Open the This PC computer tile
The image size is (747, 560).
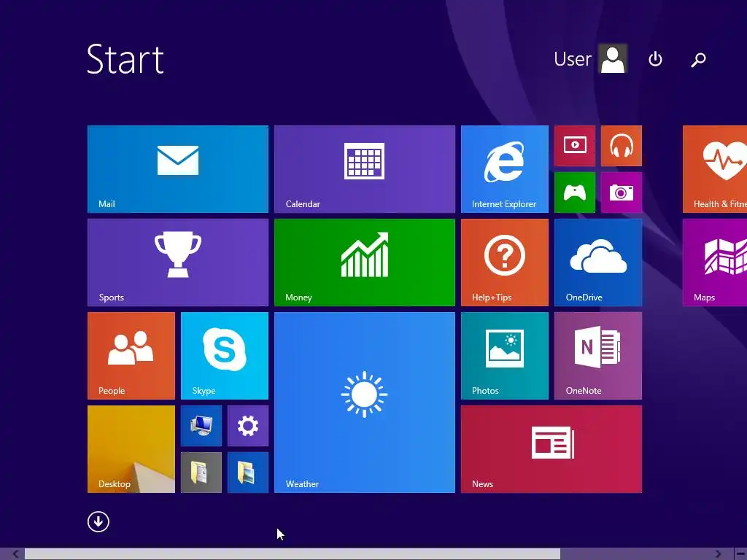coord(201,426)
